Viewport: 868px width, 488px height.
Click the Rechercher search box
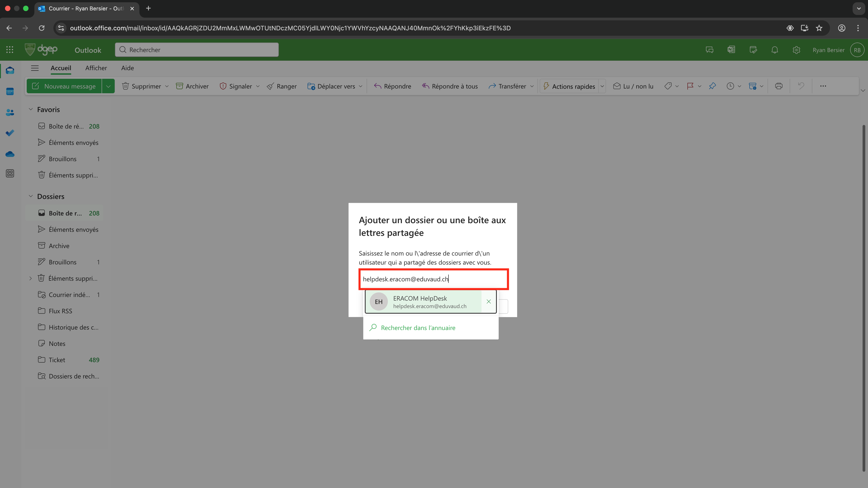pos(197,50)
